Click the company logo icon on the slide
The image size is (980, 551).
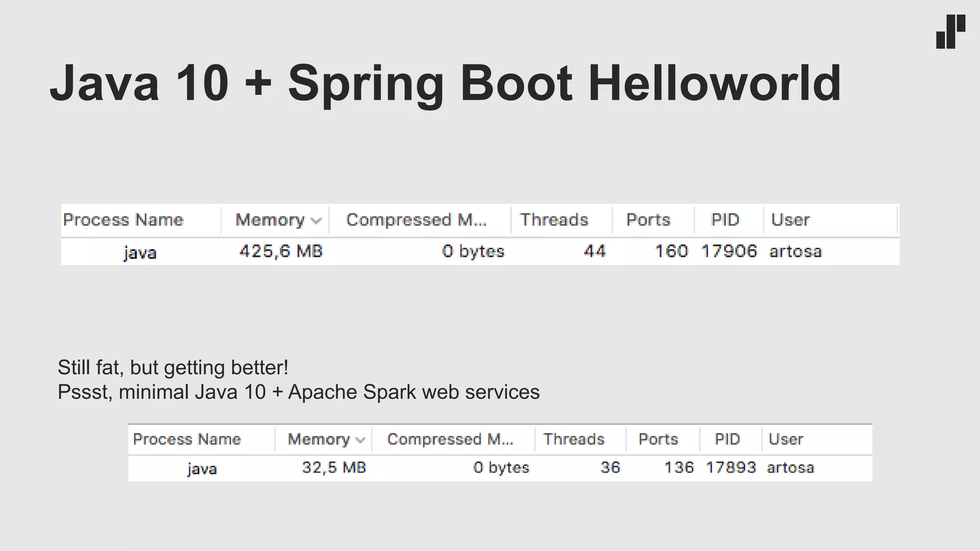(950, 32)
